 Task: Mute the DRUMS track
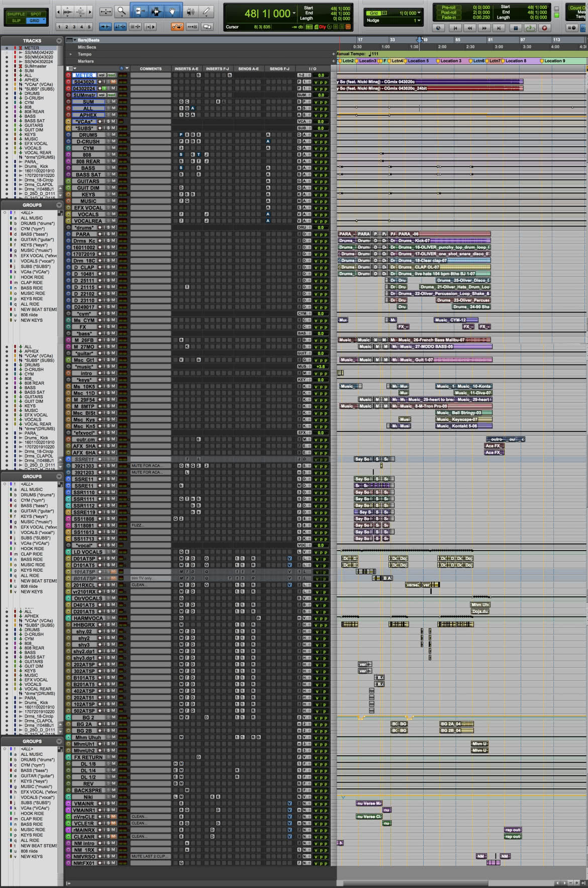114,135
